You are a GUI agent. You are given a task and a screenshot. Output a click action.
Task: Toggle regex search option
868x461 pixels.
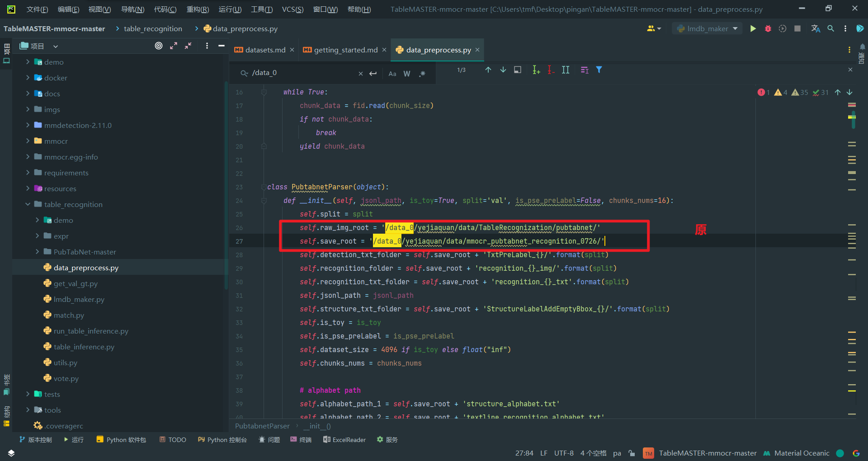click(x=422, y=74)
